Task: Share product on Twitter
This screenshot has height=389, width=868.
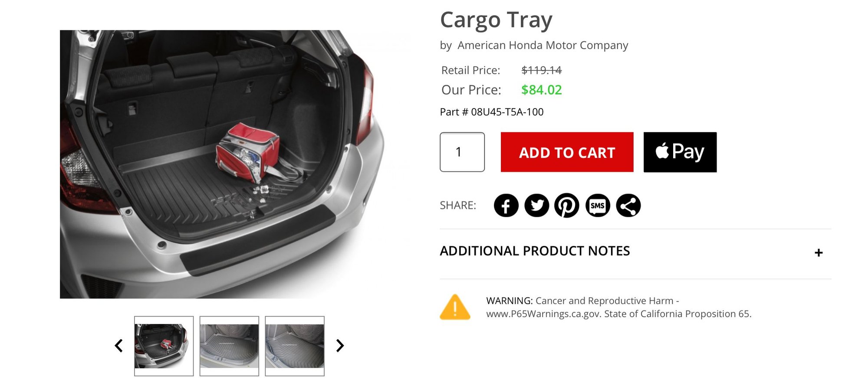Action: pyautogui.click(x=536, y=206)
